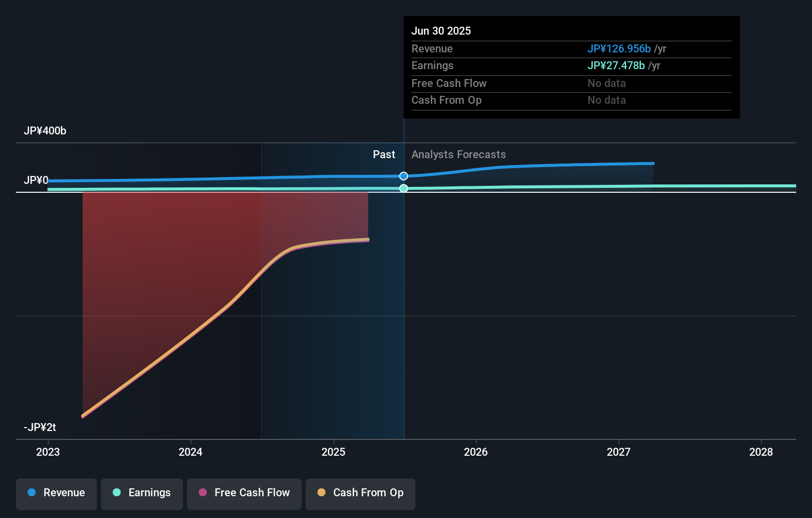Click the Free Cash Flow row's No data value

pos(607,83)
